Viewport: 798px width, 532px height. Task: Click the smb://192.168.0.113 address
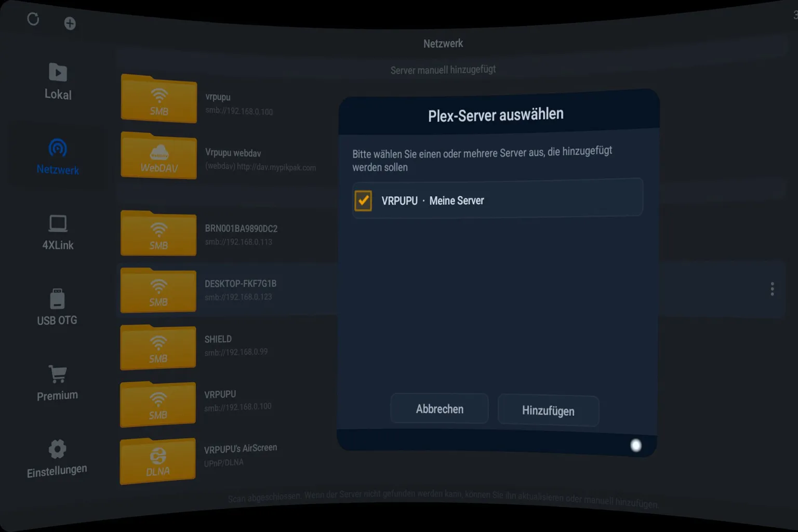coord(238,242)
